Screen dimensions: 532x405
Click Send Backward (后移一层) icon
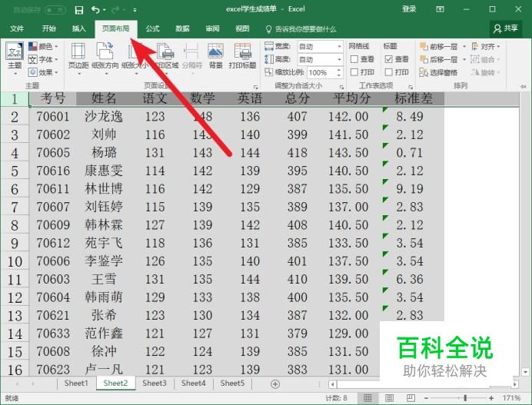pyautogui.click(x=424, y=59)
